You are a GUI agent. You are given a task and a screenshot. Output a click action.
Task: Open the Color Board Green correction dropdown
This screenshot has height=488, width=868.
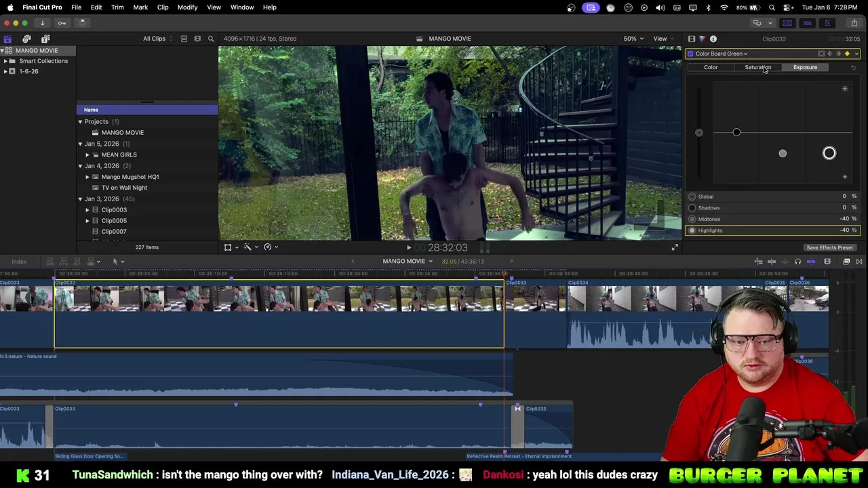721,54
